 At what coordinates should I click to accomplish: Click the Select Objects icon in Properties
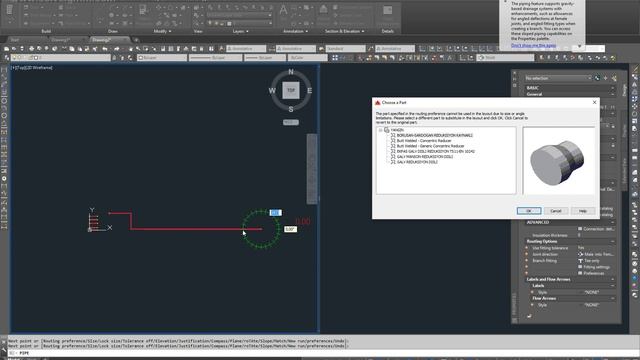605,78
